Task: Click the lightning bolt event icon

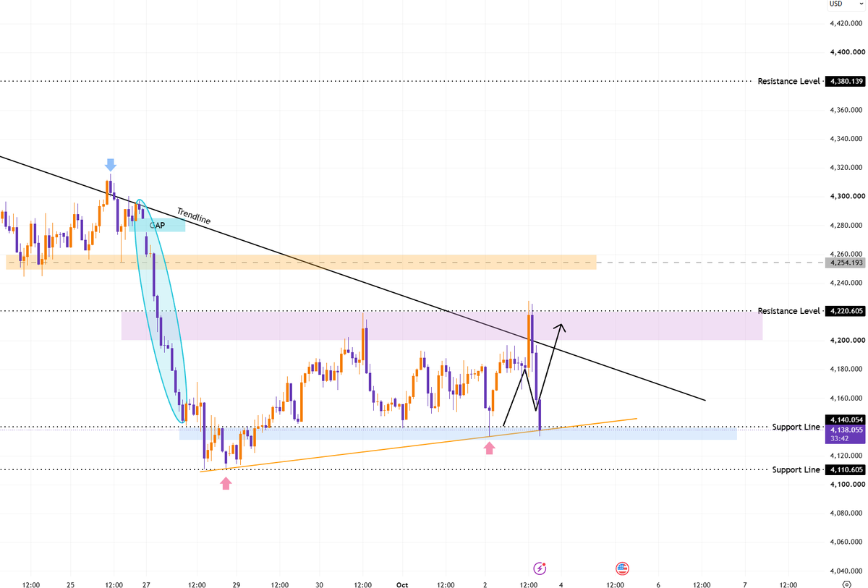Action: (x=540, y=568)
